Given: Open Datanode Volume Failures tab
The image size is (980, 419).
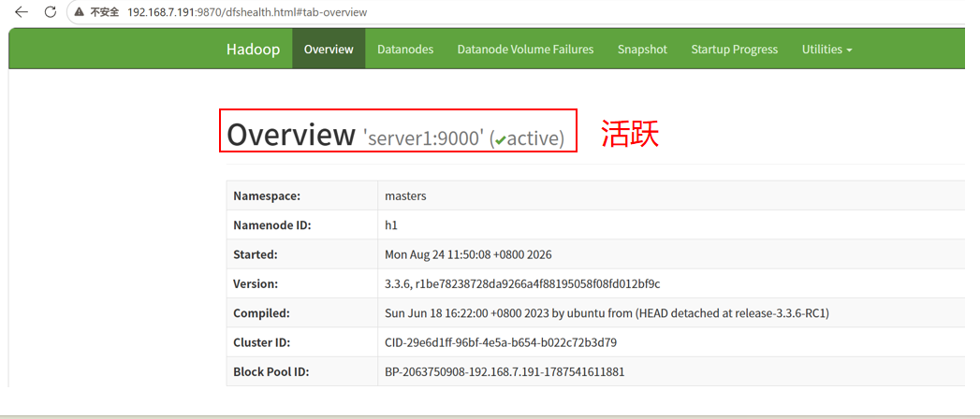Looking at the screenshot, I should tap(525, 50).
